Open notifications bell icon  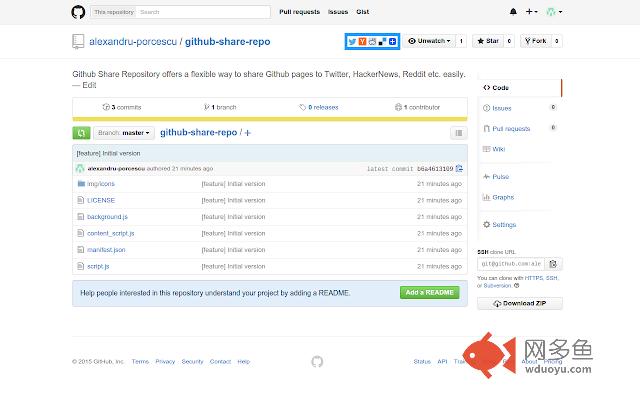tap(513, 12)
